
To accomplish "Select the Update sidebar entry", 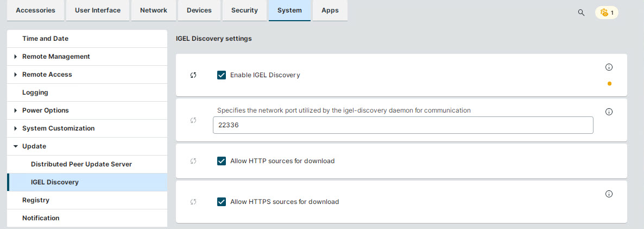I will tap(87, 146).
